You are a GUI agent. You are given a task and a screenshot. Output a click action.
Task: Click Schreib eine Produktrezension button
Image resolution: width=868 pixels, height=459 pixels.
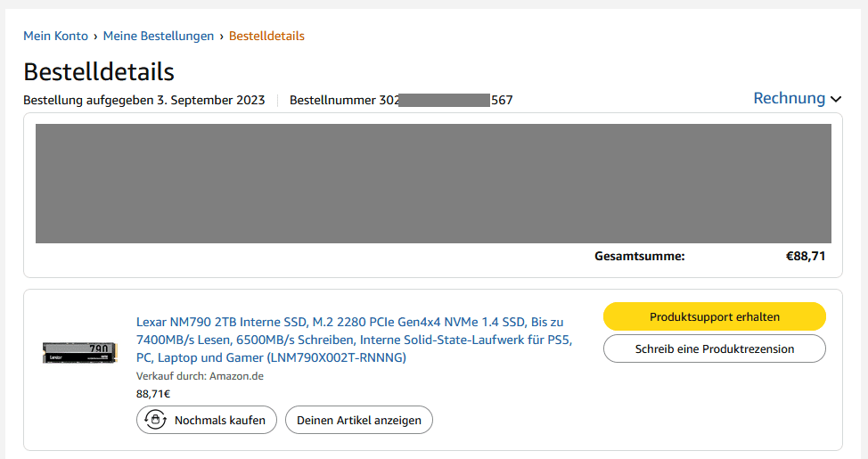click(x=715, y=348)
